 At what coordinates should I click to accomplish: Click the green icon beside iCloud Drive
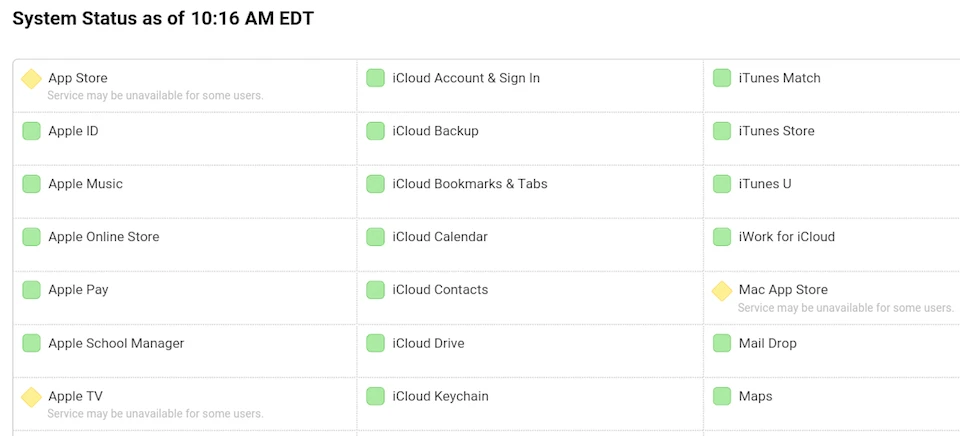point(375,343)
